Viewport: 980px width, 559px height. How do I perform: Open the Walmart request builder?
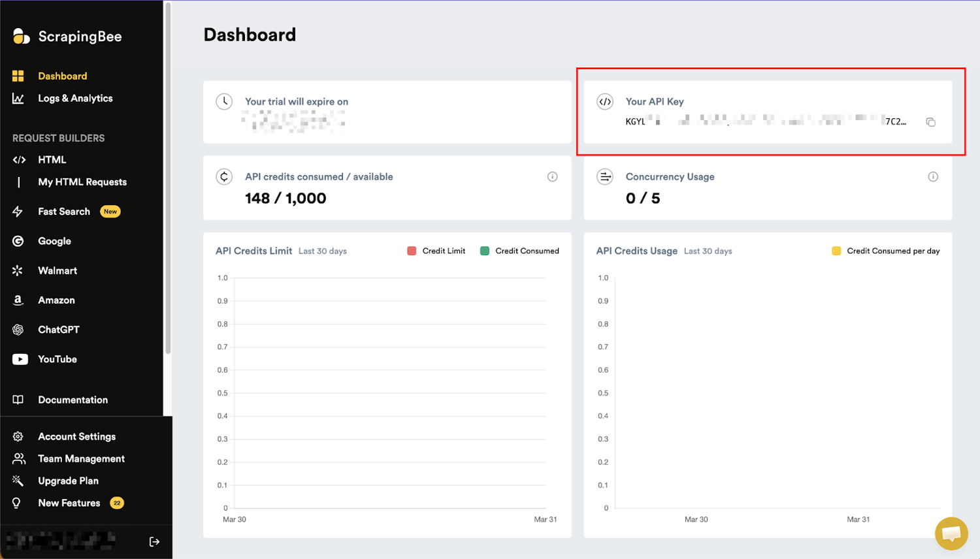[57, 270]
